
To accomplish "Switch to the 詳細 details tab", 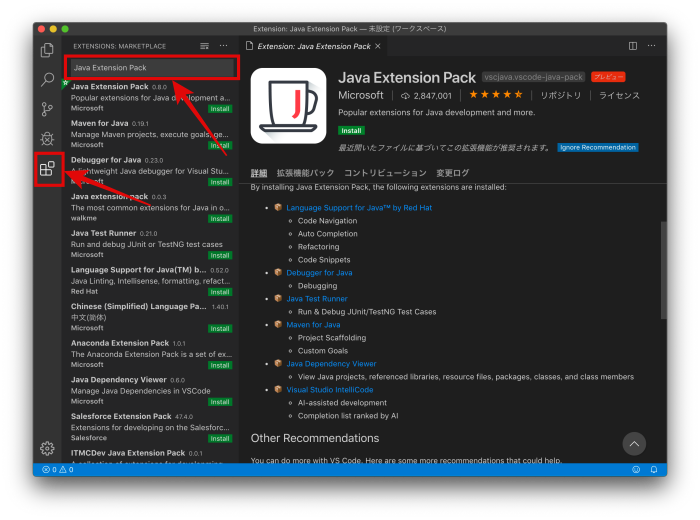I will [x=258, y=173].
